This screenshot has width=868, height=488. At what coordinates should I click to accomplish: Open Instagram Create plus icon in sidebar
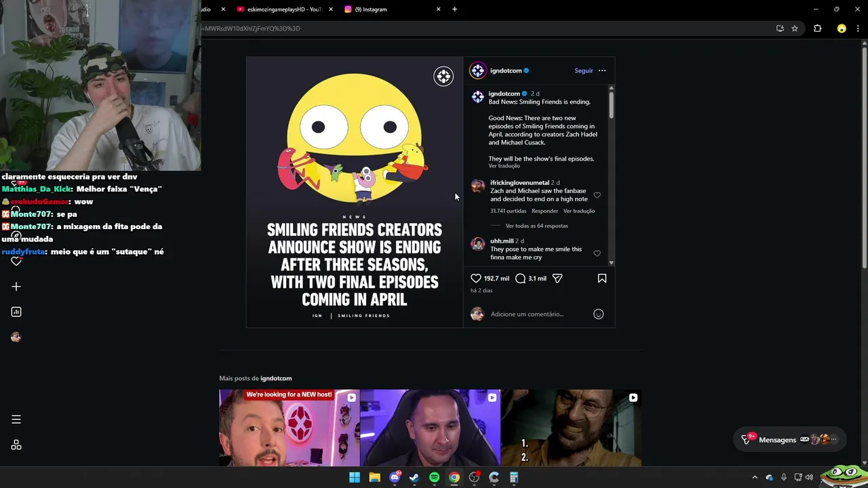pos(16,287)
